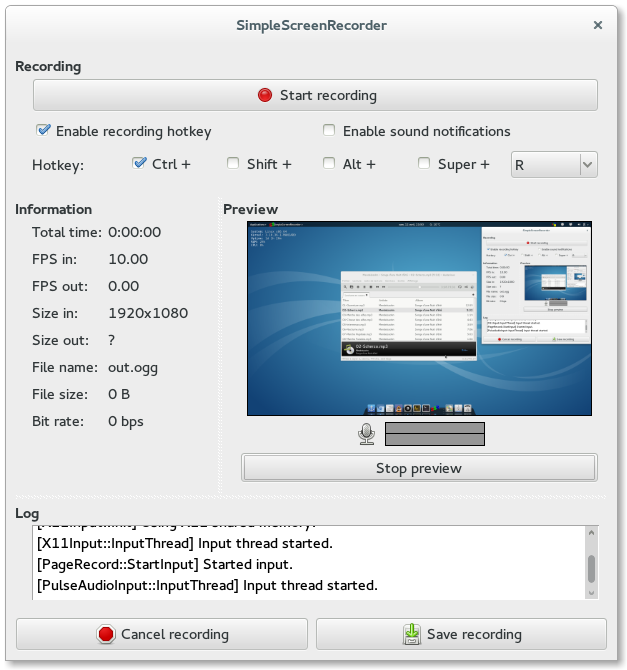This screenshot has height=670, width=627.
Task: Click the red stop icon on Cancel recording
Action: point(106,634)
